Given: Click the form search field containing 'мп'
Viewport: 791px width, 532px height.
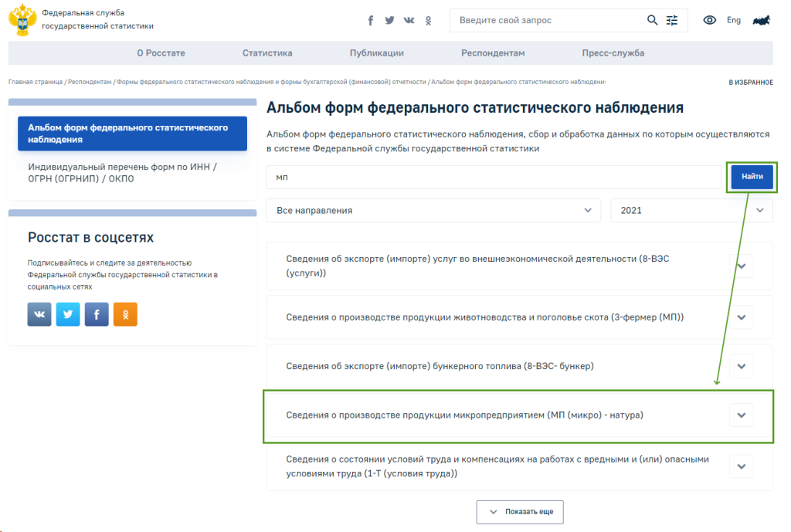Looking at the screenshot, I should 494,177.
